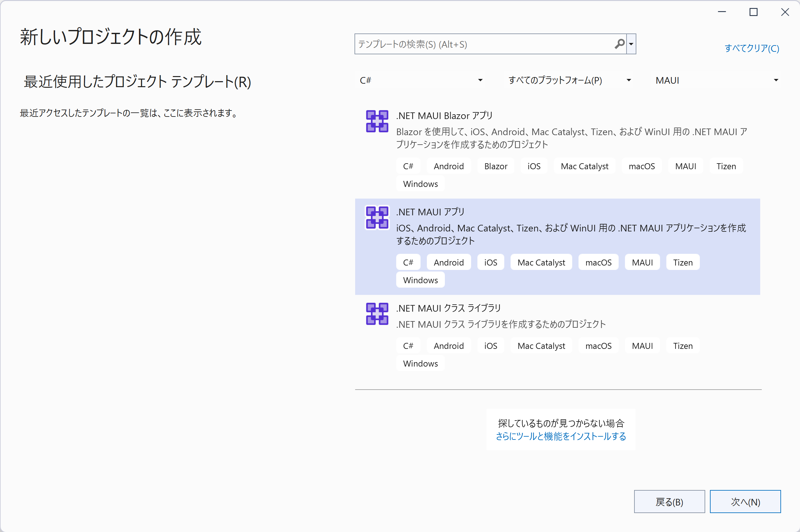Close the 新しいプロジェクトの作成 dialog
Screen dimensions: 800x532
785,12
